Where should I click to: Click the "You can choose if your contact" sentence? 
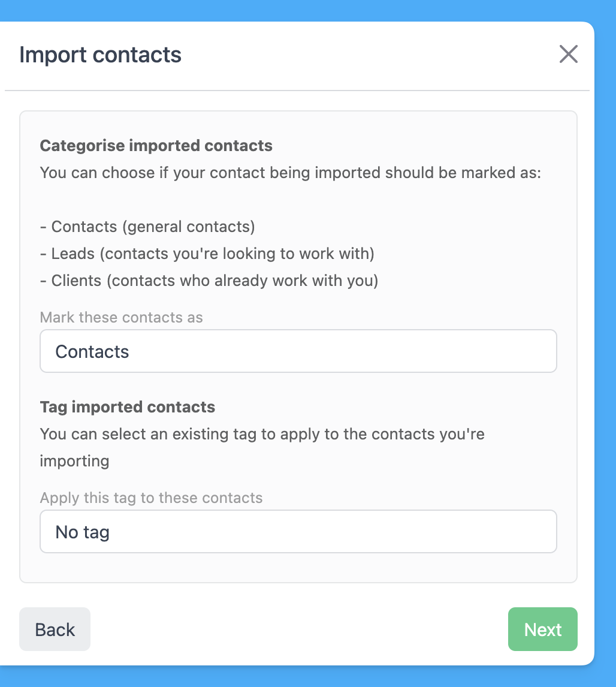pos(290,173)
